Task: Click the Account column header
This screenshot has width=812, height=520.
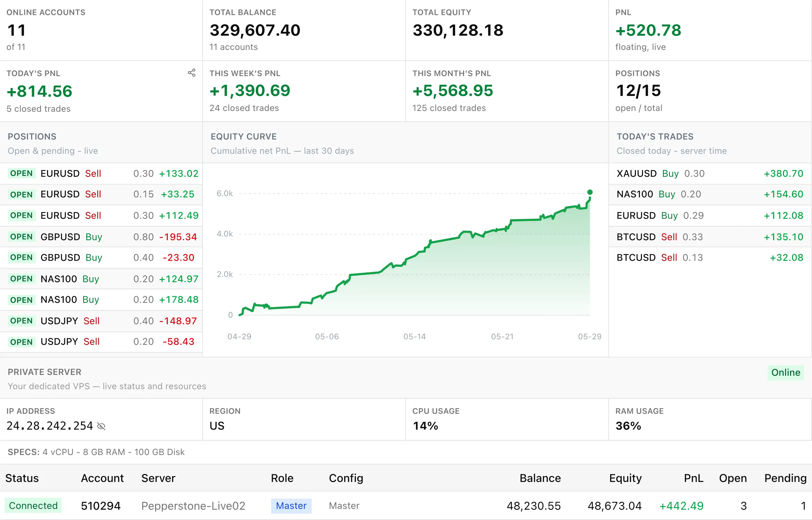Action: 102,478
